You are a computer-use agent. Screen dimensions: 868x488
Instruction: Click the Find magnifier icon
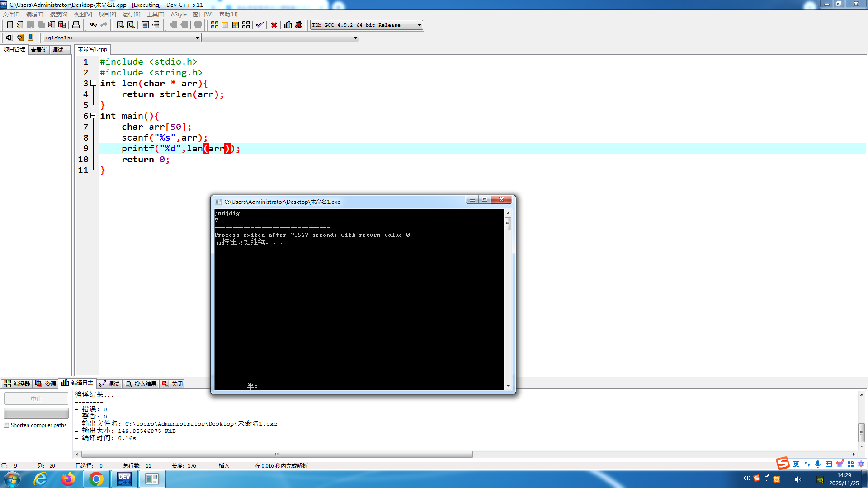(120, 25)
